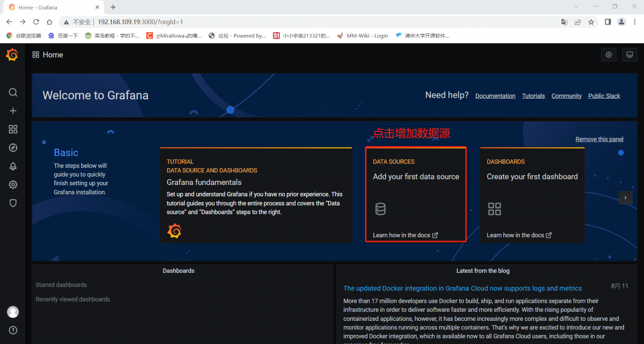
Task: Open the 谷歌浏览器 bookmark
Action: (x=24, y=36)
